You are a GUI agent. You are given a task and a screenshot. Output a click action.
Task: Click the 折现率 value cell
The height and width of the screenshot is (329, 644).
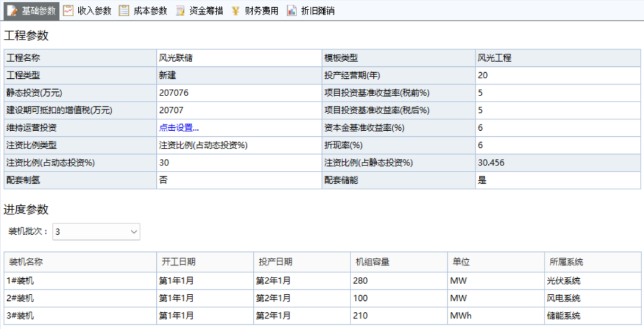558,145
